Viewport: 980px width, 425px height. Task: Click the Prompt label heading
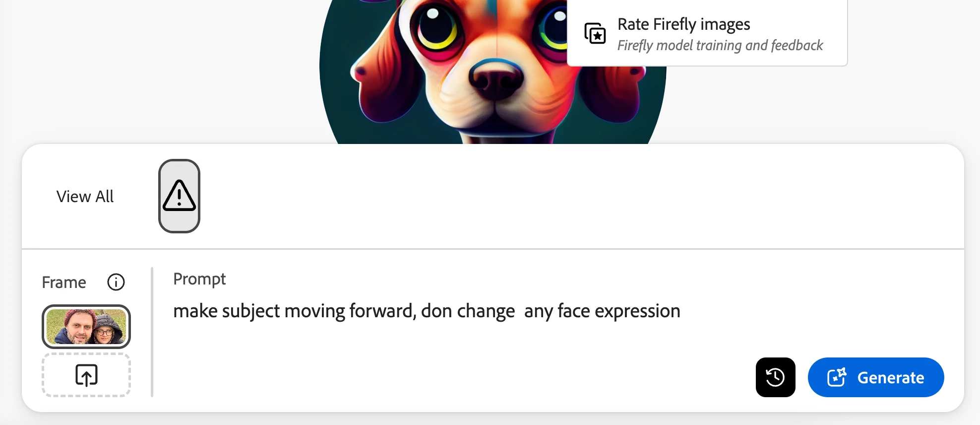pos(199,280)
